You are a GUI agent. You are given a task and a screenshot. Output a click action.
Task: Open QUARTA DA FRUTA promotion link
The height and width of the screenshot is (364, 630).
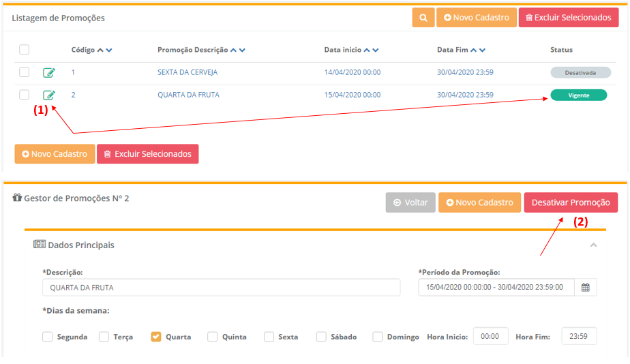[188, 95]
